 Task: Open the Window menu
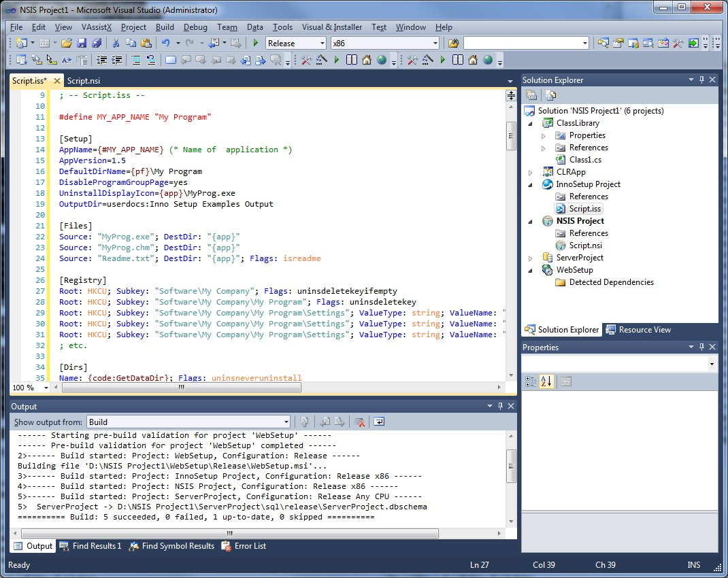[x=410, y=27]
